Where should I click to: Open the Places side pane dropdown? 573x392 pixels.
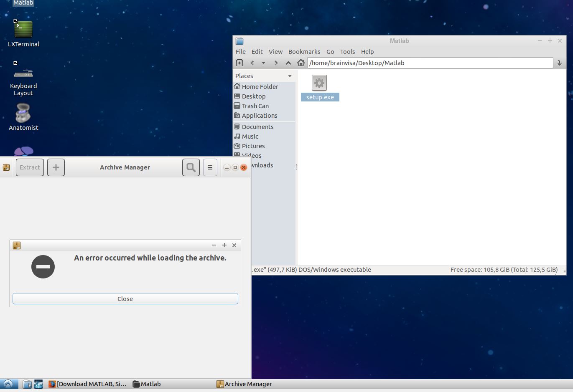[290, 76]
